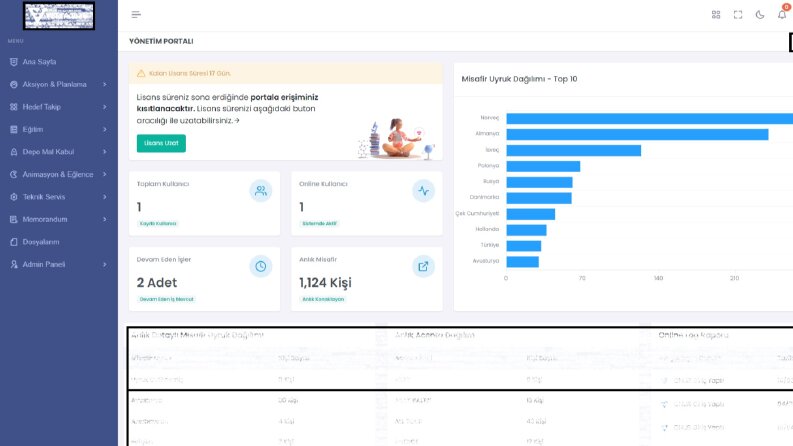Open Animasyon & Eğlence menu
793x446 pixels.
coord(58,174)
